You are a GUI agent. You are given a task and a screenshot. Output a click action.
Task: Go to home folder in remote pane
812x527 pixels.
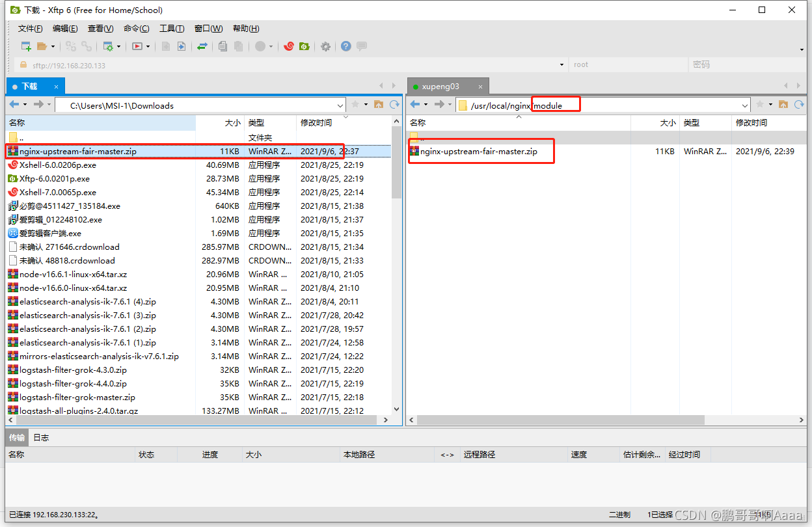pyautogui.click(x=783, y=104)
